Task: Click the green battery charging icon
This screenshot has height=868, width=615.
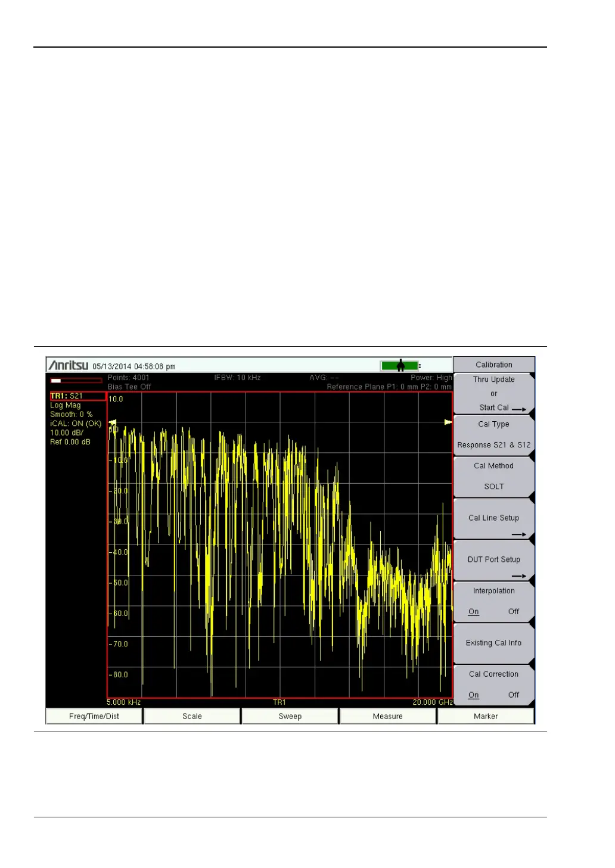Action: pyautogui.click(x=400, y=365)
